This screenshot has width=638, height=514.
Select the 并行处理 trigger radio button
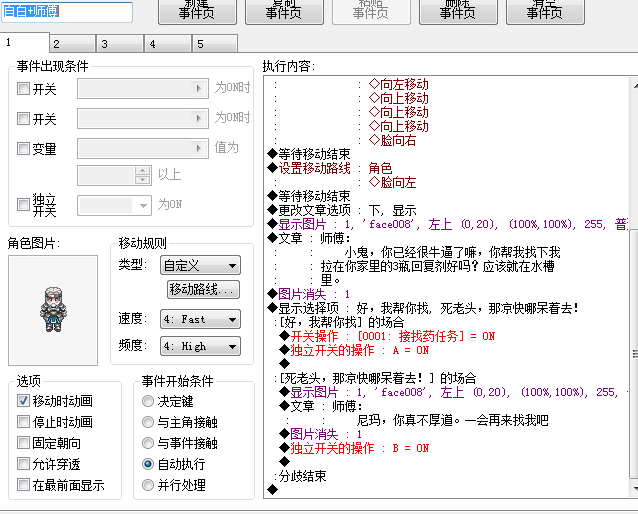(x=148, y=485)
